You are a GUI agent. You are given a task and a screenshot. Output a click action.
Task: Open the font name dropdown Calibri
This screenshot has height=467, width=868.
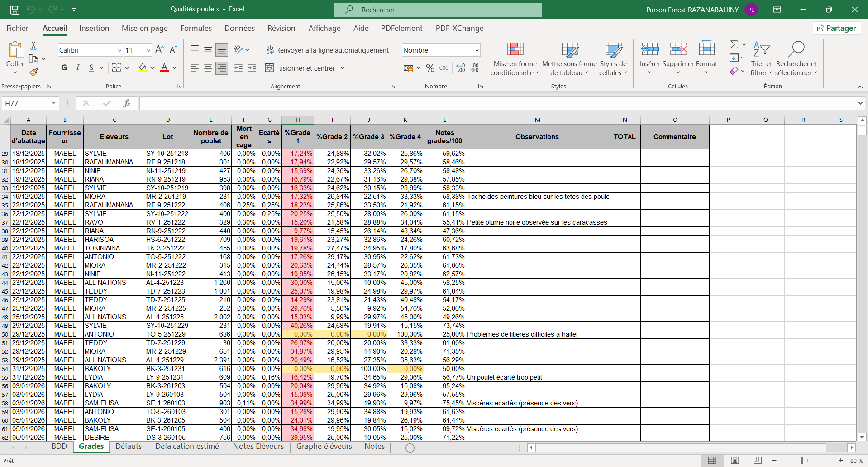[119, 50]
